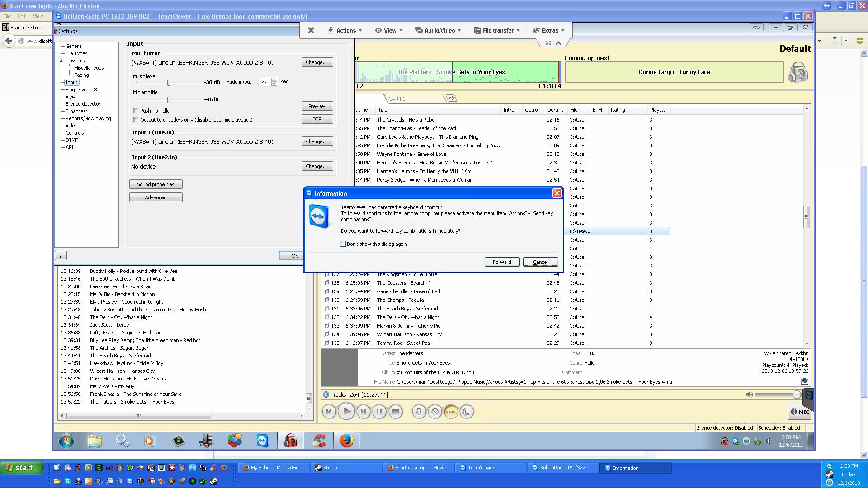The width and height of the screenshot is (868, 488).
Task: Select General in settings tree
Action: click(74, 46)
